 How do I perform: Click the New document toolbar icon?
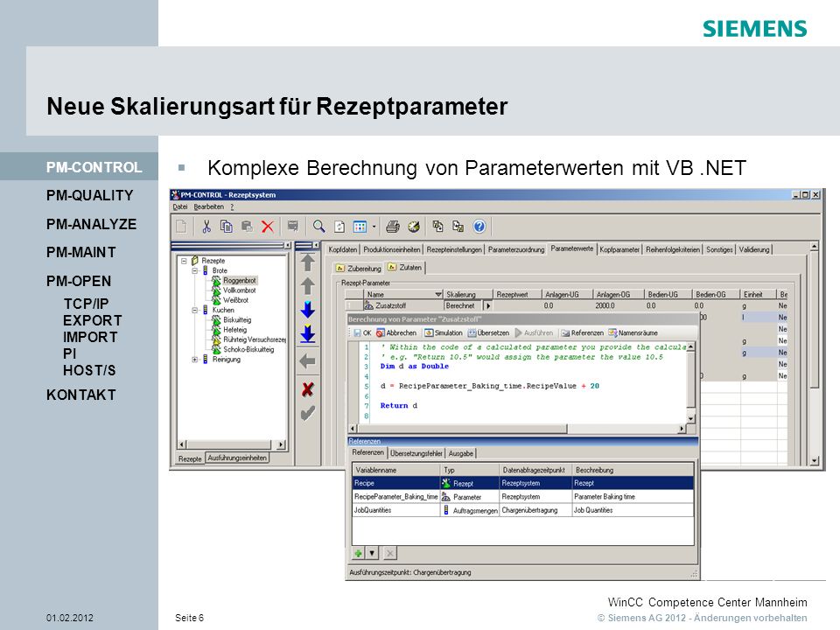(x=182, y=227)
